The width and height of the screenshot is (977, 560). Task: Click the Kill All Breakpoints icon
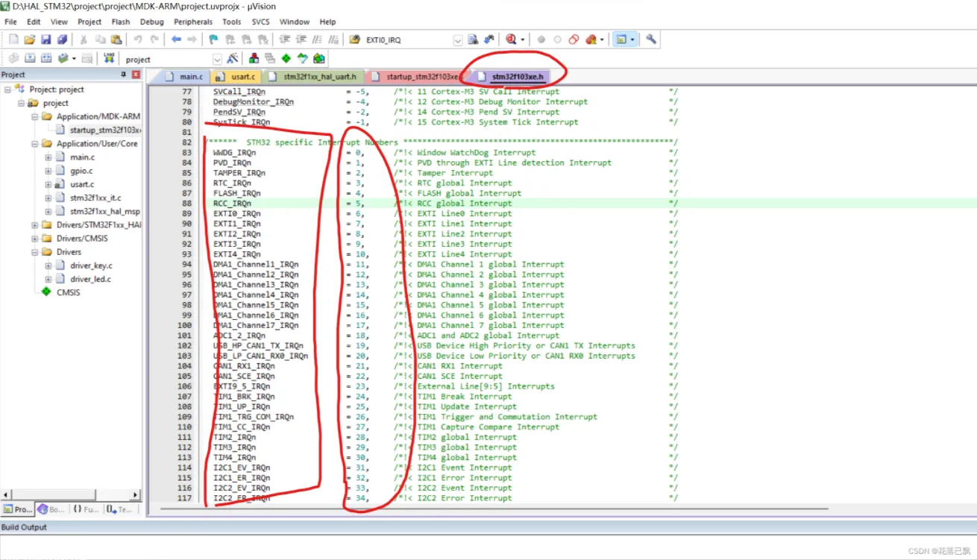[x=591, y=39]
